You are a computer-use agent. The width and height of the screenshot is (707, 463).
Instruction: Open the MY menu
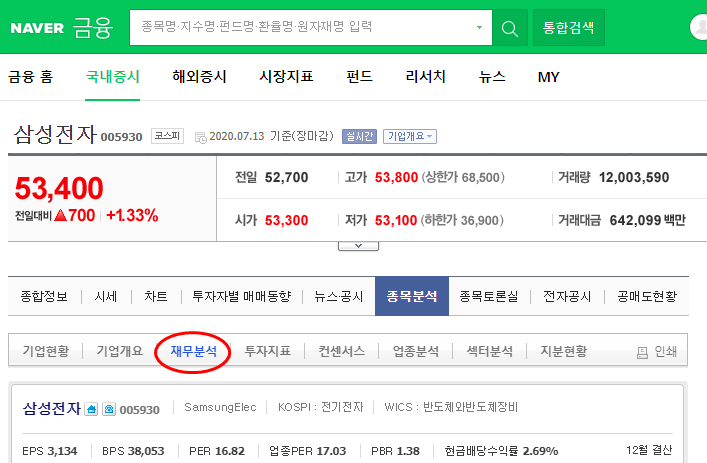point(548,77)
